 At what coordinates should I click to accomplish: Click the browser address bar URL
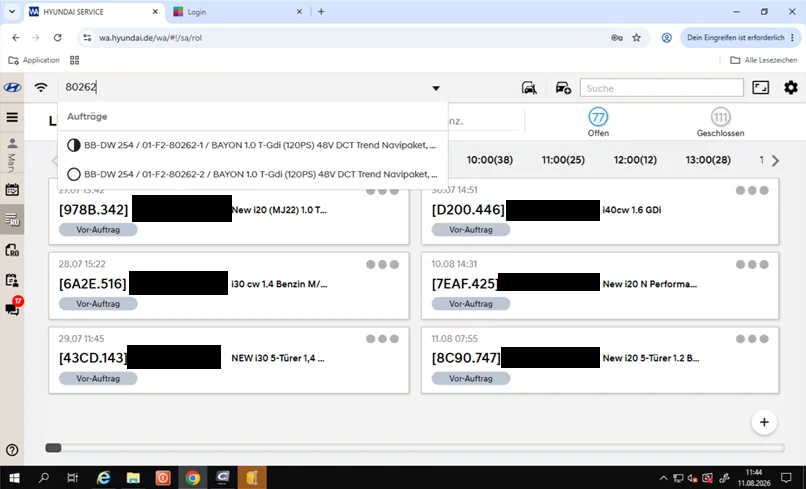[x=151, y=38]
